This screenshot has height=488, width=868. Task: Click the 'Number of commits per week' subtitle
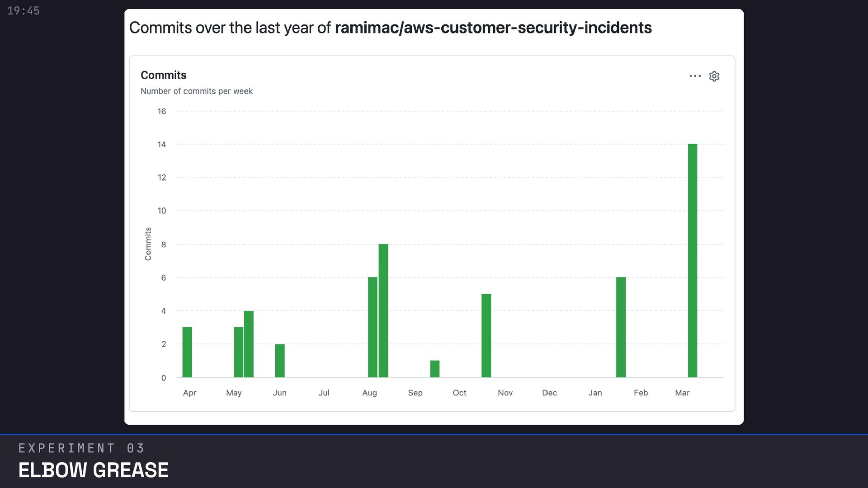tap(196, 91)
